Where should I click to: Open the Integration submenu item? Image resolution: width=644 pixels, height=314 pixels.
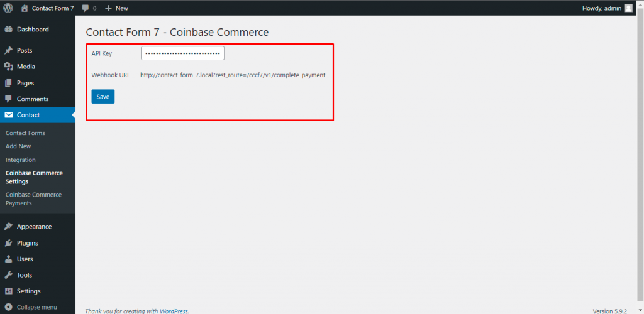[x=21, y=160]
